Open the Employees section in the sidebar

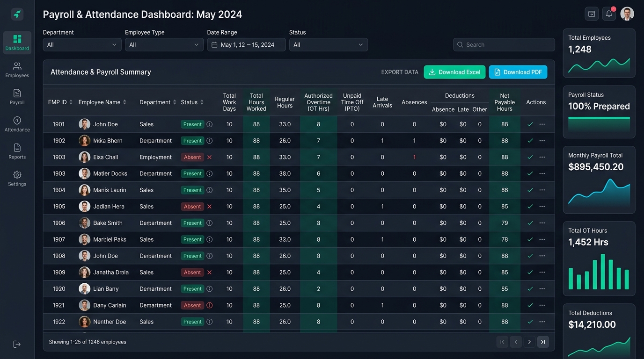coord(17,70)
